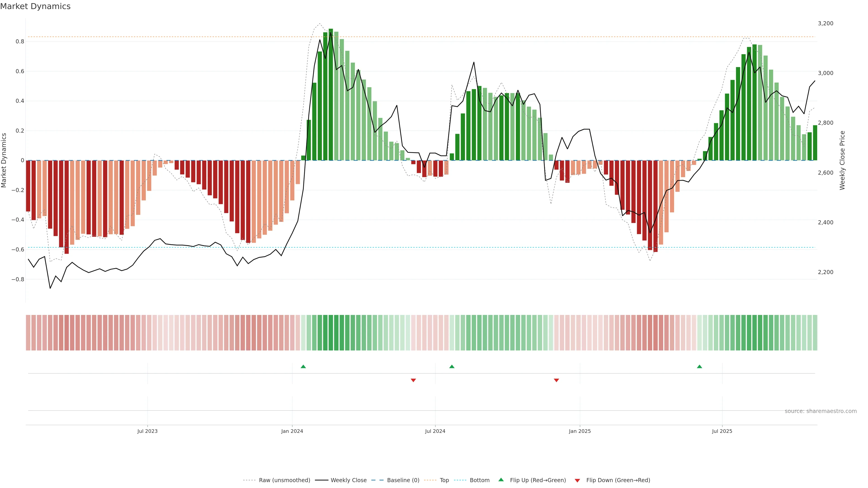The height and width of the screenshot is (488, 868).
Task: Click the Flip Down red triangle legend icon
Action: (x=577, y=480)
